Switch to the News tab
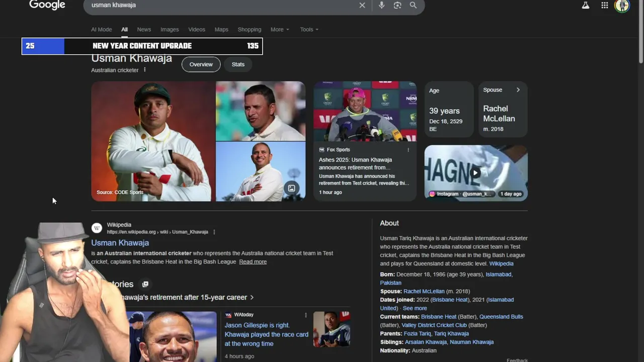Viewport: 644px width, 362px height. click(144, 30)
